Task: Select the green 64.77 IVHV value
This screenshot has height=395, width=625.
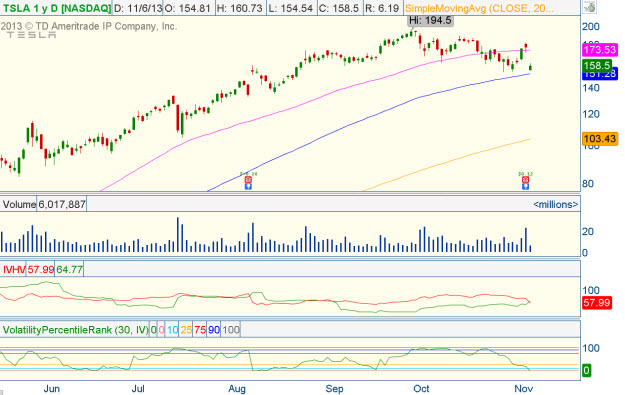Action: [x=69, y=270]
